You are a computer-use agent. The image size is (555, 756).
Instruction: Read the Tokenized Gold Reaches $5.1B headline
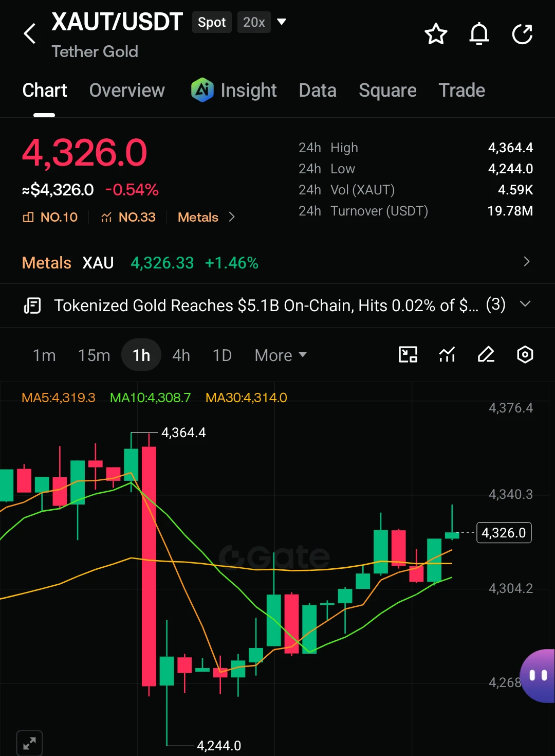(x=266, y=305)
